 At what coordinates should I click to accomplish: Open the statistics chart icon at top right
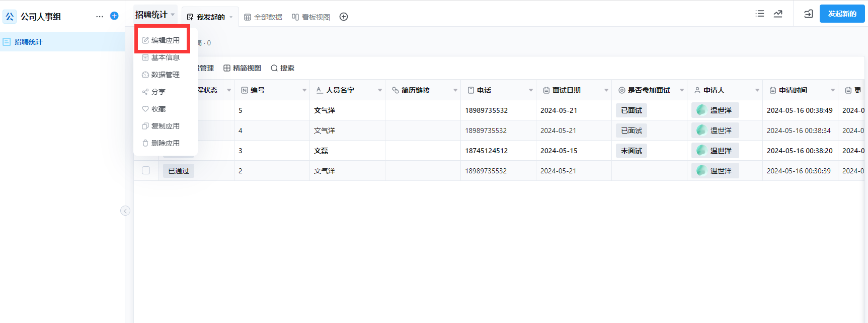(x=778, y=14)
